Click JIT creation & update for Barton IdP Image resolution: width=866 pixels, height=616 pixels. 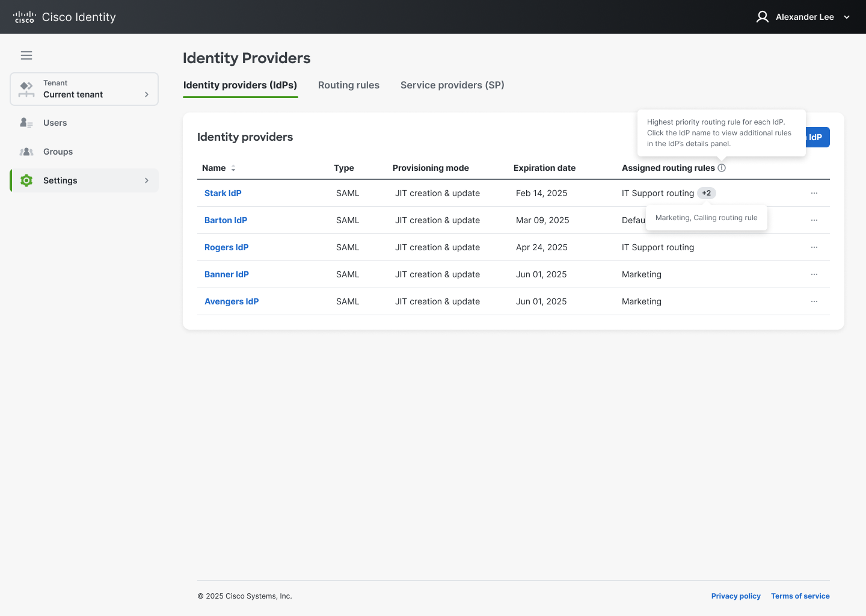coord(437,220)
